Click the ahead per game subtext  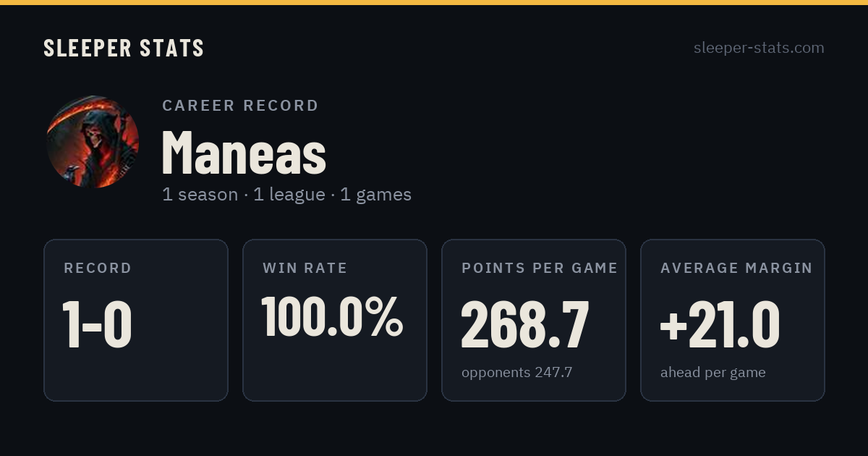712,373
